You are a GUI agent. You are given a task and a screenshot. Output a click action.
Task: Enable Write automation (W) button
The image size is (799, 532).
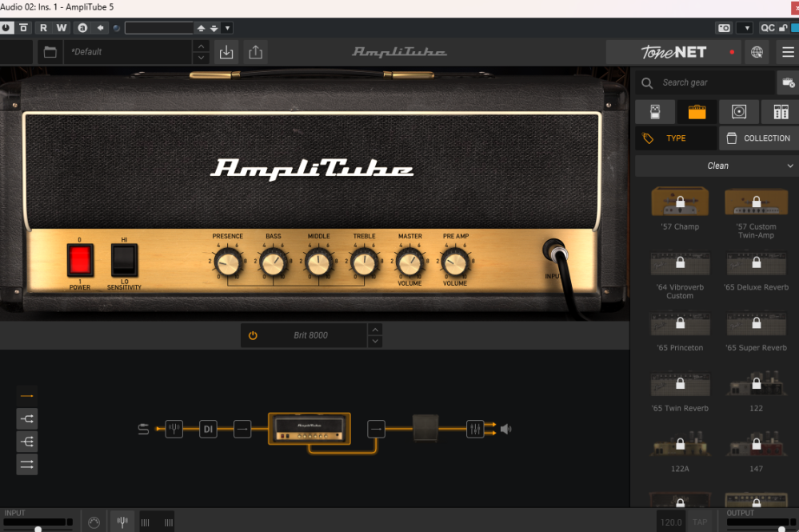click(x=62, y=28)
